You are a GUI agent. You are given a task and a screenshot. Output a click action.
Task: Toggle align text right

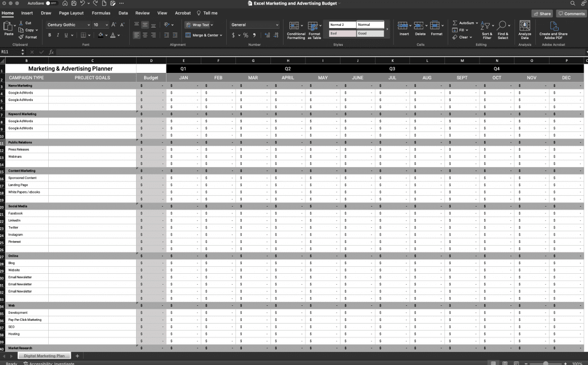(153, 35)
